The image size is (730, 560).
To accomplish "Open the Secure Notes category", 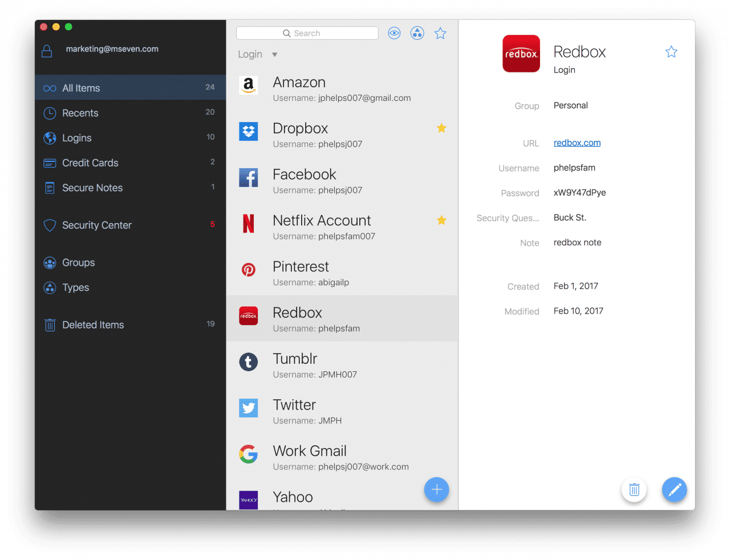I will click(x=131, y=188).
